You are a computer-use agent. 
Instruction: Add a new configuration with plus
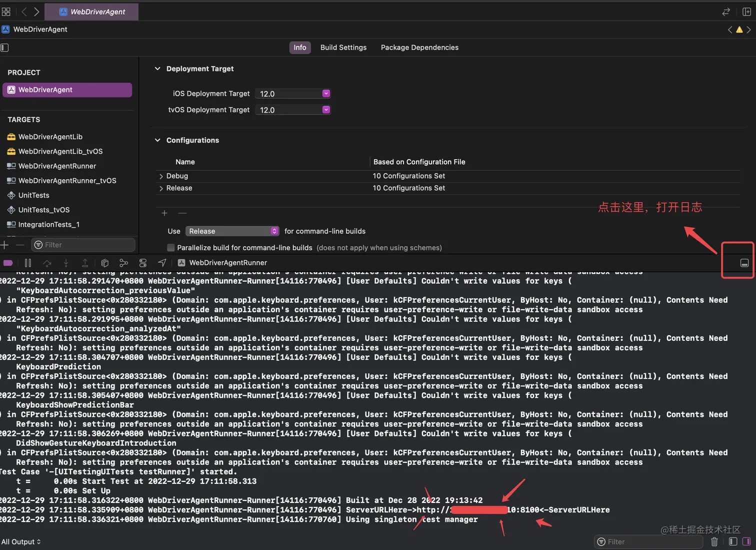click(x=164, y=213)
